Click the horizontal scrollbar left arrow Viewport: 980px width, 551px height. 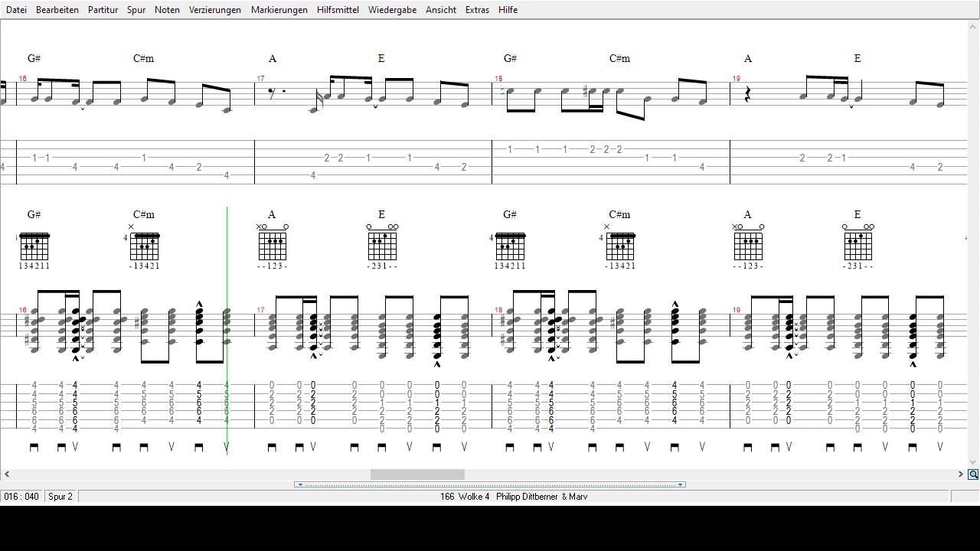(7, 474)
